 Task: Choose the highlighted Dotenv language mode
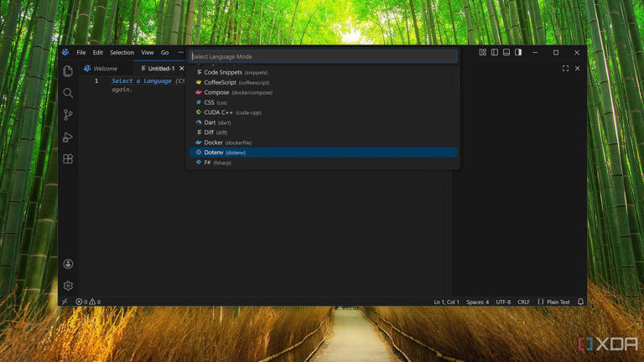[x=323, y=153]
